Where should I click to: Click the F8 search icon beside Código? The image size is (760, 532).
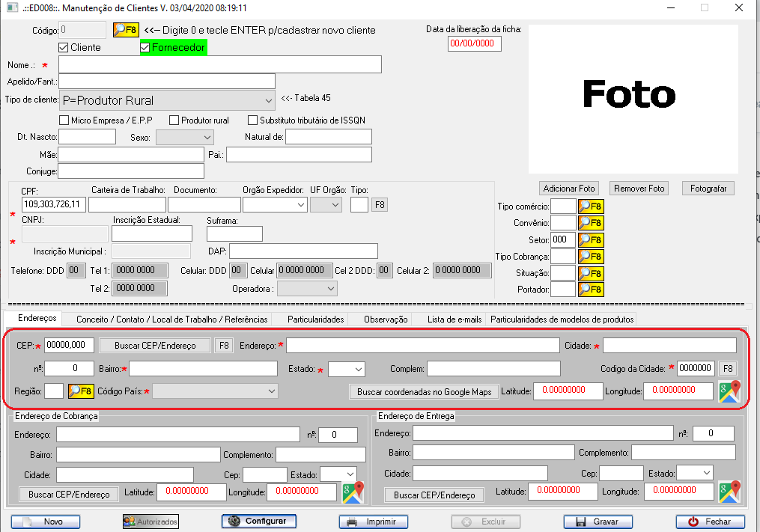coord(126,30)
